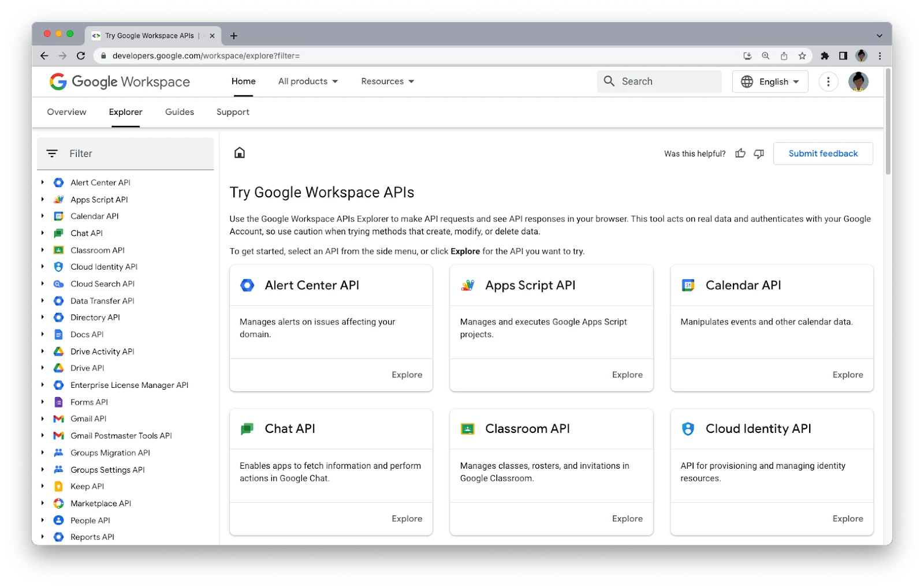Click the Filter input field
The image size is (924, 587).
[125, 154]
